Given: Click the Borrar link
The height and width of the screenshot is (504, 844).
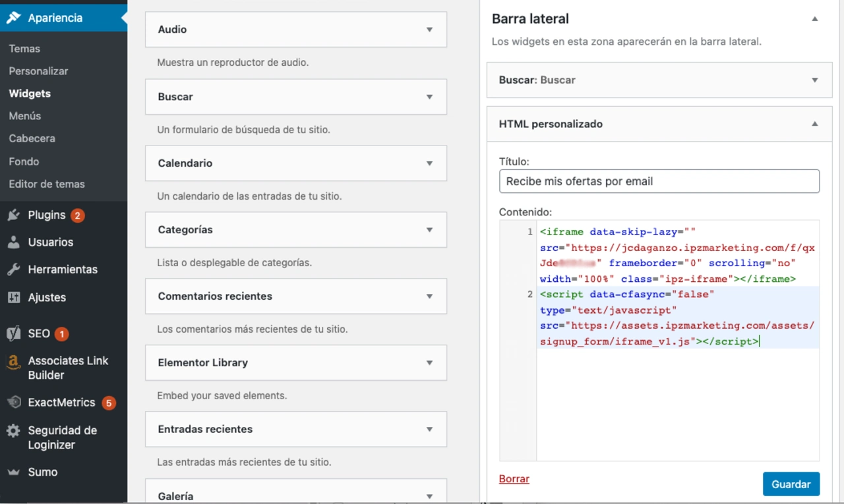Looking at the screenshot, I should tap(514, 479).
